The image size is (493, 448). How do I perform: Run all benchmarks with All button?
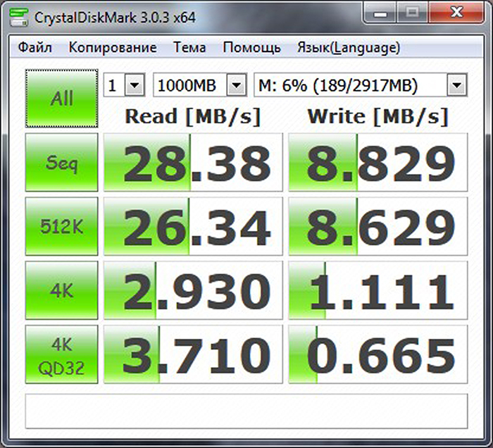(x=62, y=99)
